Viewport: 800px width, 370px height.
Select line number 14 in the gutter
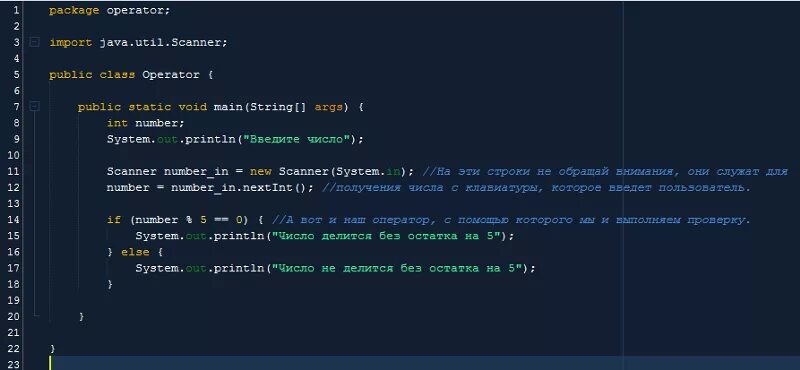point(14,219)
